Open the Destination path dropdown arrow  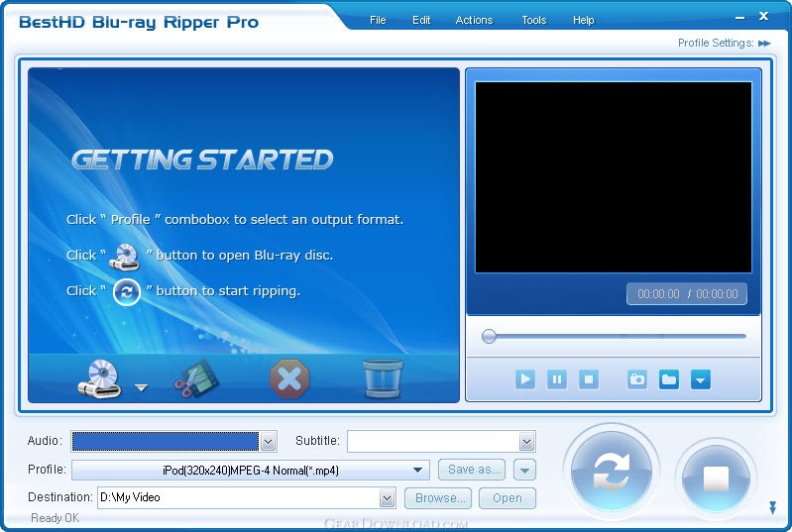(387, 498)
